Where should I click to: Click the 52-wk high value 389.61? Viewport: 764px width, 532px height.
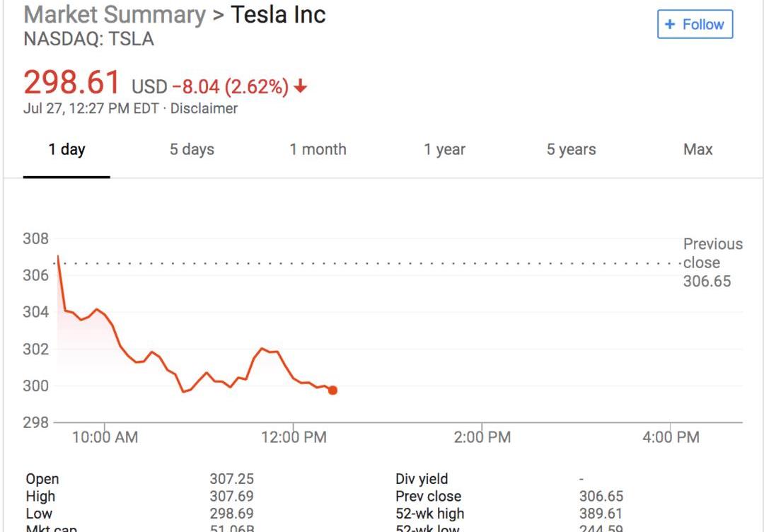coord(601,514)
